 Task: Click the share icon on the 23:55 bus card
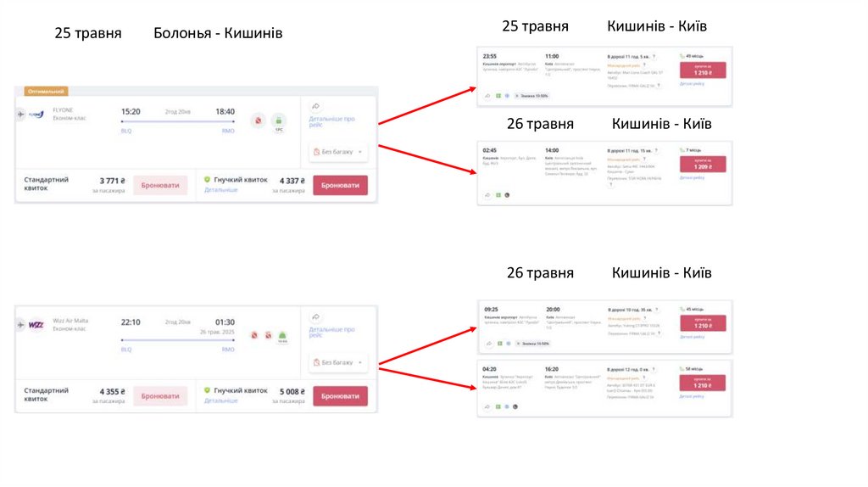click(x=488, y=96)
